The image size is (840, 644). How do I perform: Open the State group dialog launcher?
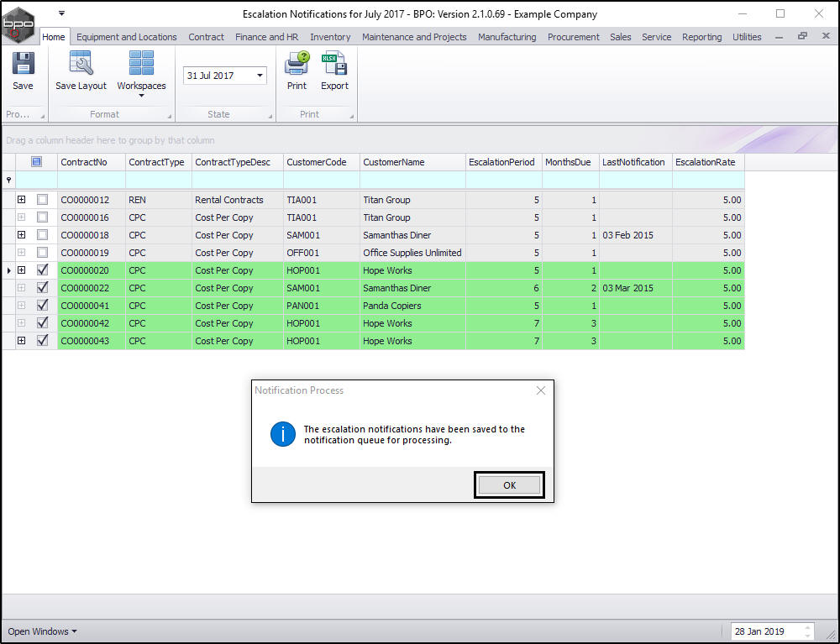point(270,116)
